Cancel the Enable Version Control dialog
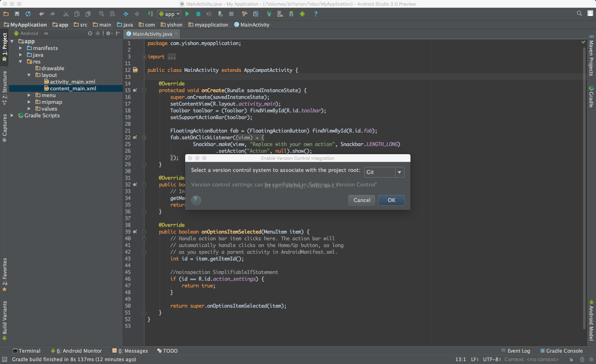The width and height of the screenshot is (596, 364). [x=362, y=200]
